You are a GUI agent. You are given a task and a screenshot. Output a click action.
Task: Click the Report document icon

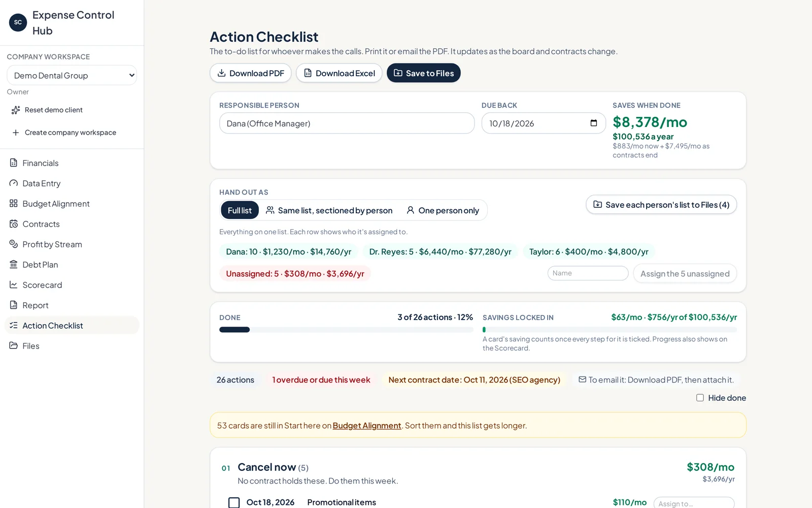coord(14,305)
